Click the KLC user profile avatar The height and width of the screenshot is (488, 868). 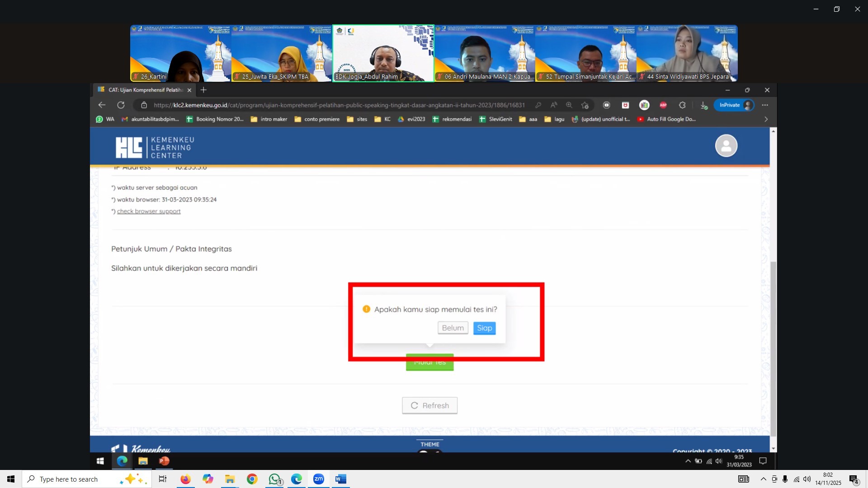(x=726, y=145)
